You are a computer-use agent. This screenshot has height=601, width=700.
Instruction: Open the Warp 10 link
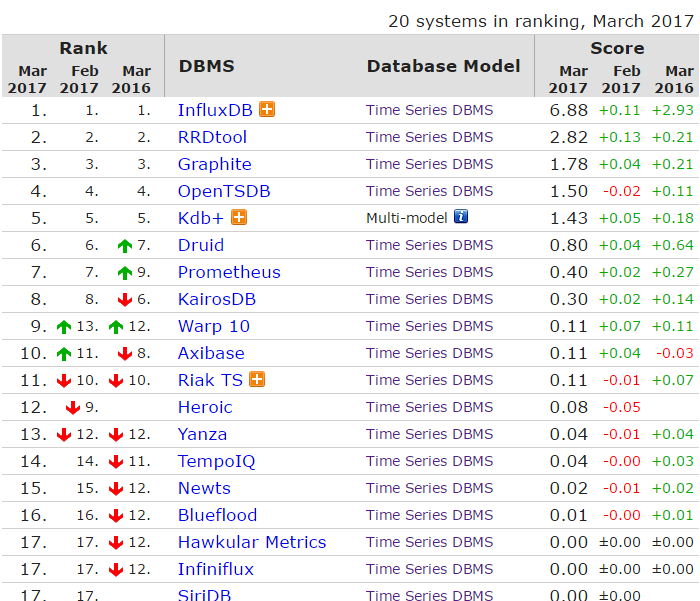click(214, 326)
